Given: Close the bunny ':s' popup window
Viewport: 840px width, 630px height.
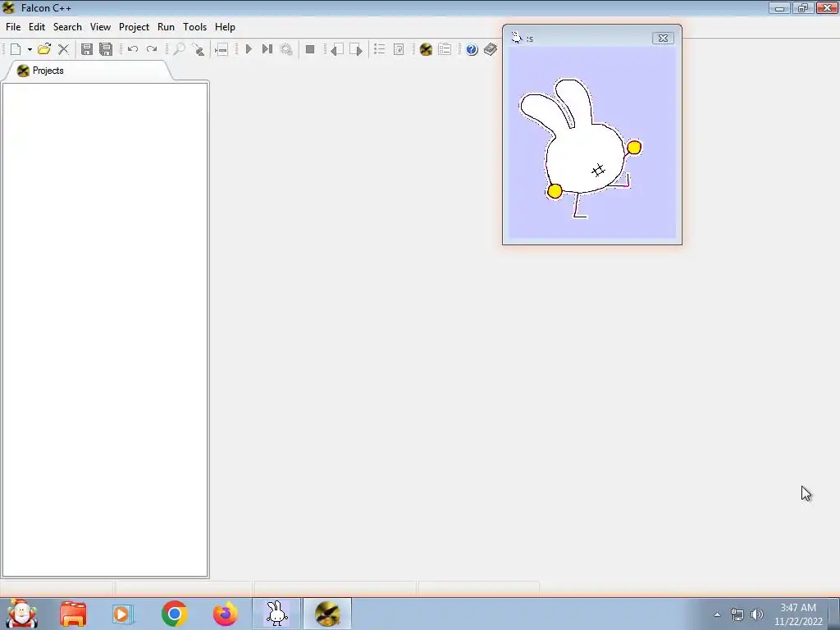Looking at the screenshot, I should [x=663, y=38].
